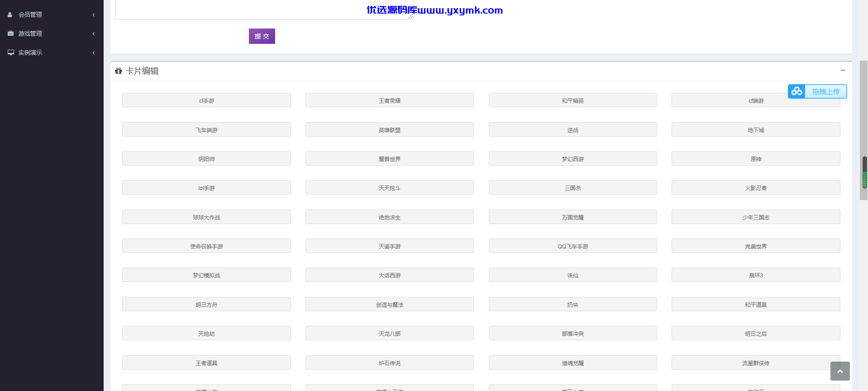The height and width of the screenshot is (391, 868).
Task: Select the cf手游 card button
Action: (206, 100)
